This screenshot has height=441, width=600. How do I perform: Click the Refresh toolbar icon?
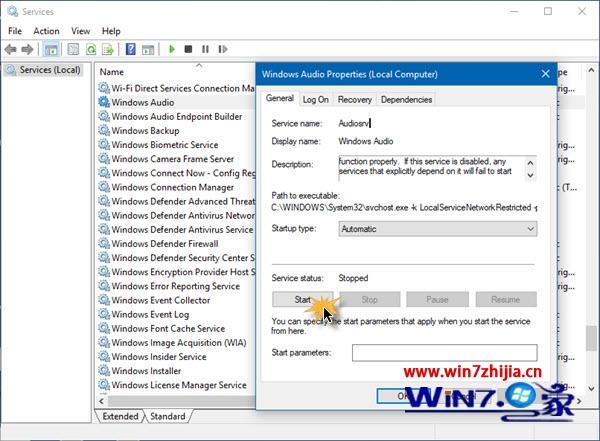[x=91, y=49]
